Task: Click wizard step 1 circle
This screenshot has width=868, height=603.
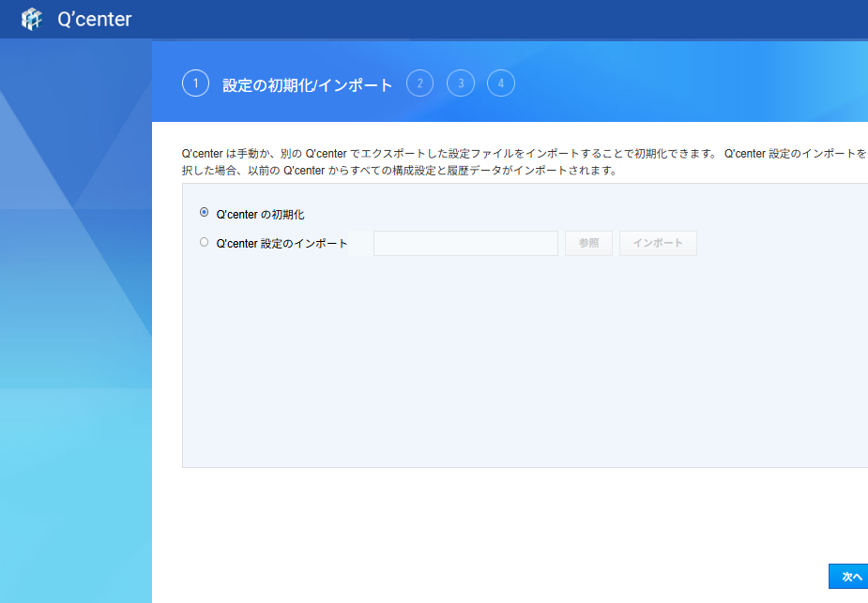Action: pyautogui.click(x=195, y=83)
